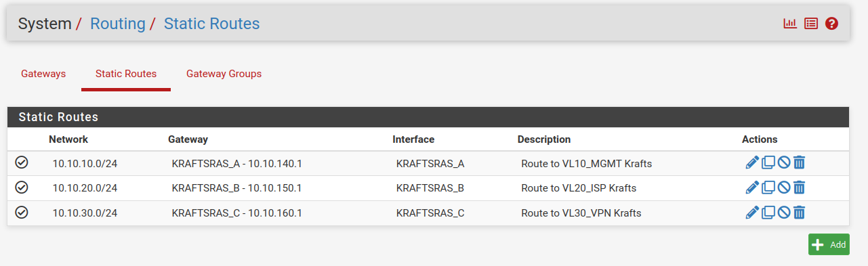The width and height of the screenshot is (868, 266).
Task: Edit the 10.10.10.0/24 route
Action: 752,162
